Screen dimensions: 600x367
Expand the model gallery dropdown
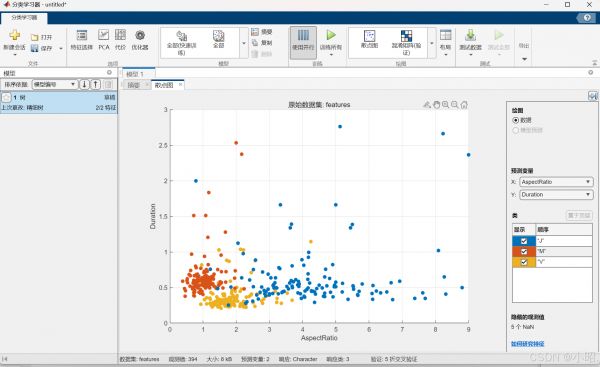click(x=244, y=43)
